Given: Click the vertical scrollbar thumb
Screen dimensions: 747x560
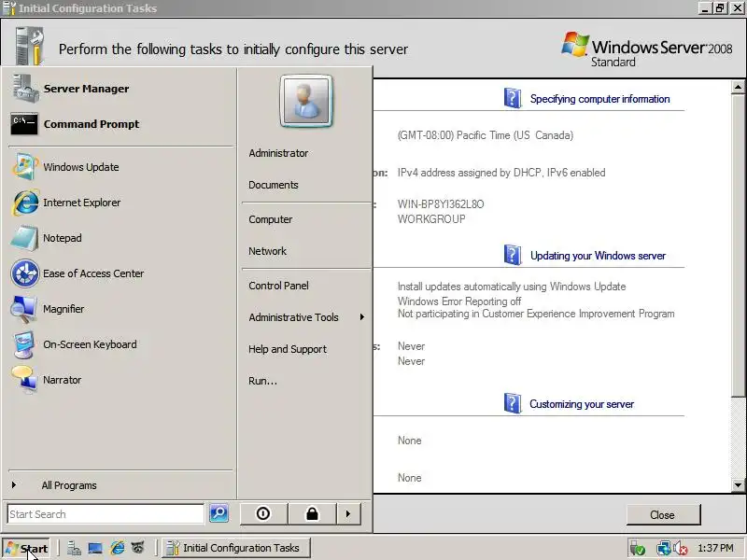Looking at the screenshot, I should (x=738, y=245).
